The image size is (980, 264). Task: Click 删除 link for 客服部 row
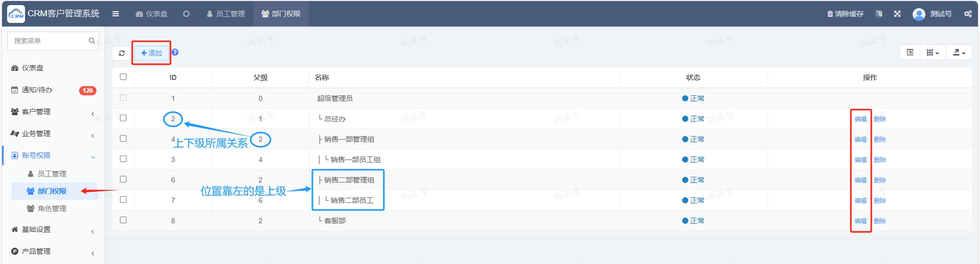[880, 221]
